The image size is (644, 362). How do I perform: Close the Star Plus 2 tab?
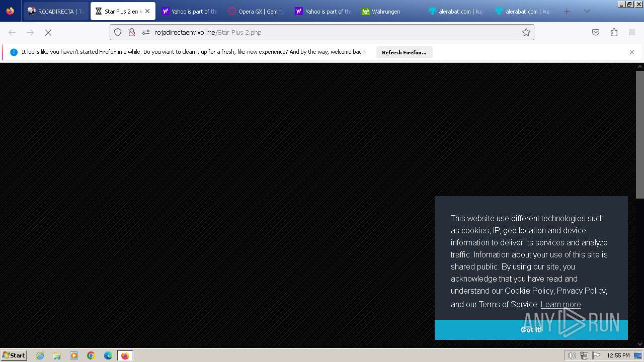point(147,11)
